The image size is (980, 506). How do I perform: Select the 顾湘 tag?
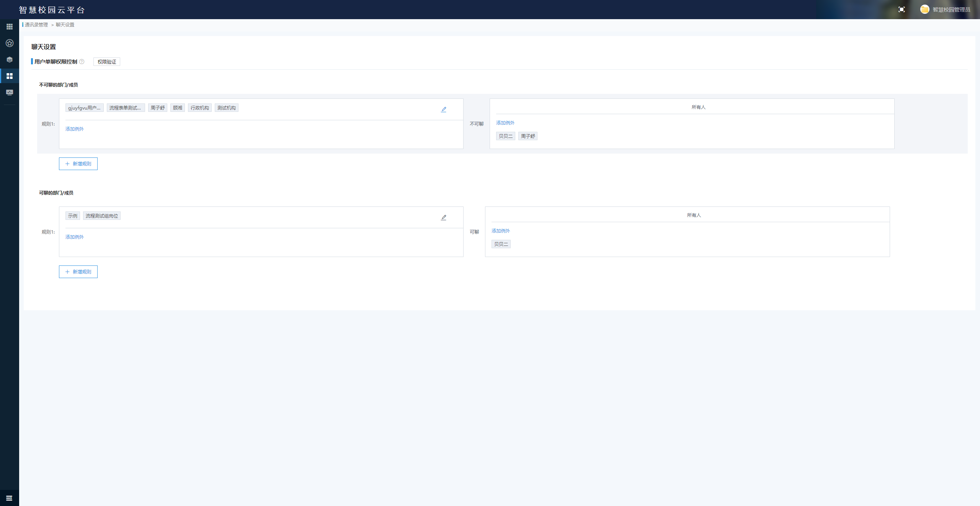pos(178,108)
